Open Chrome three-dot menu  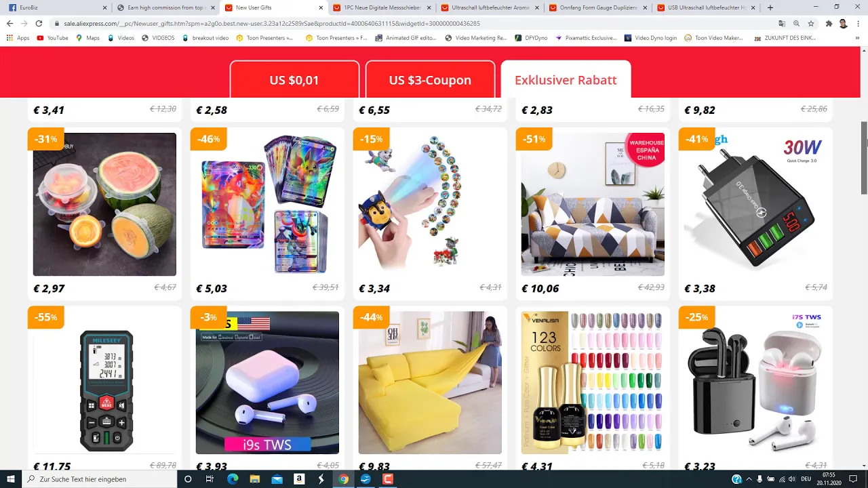858,23
